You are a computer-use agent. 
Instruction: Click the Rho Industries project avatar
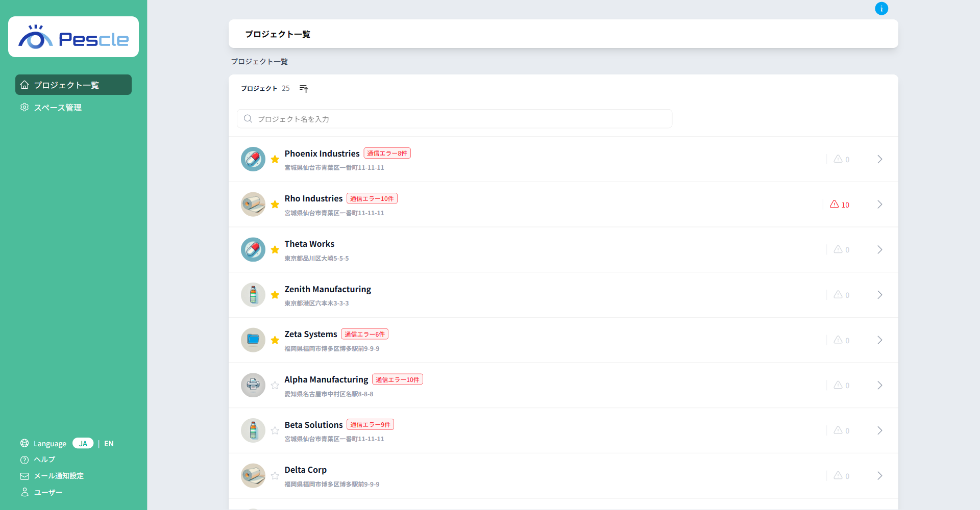253,205
